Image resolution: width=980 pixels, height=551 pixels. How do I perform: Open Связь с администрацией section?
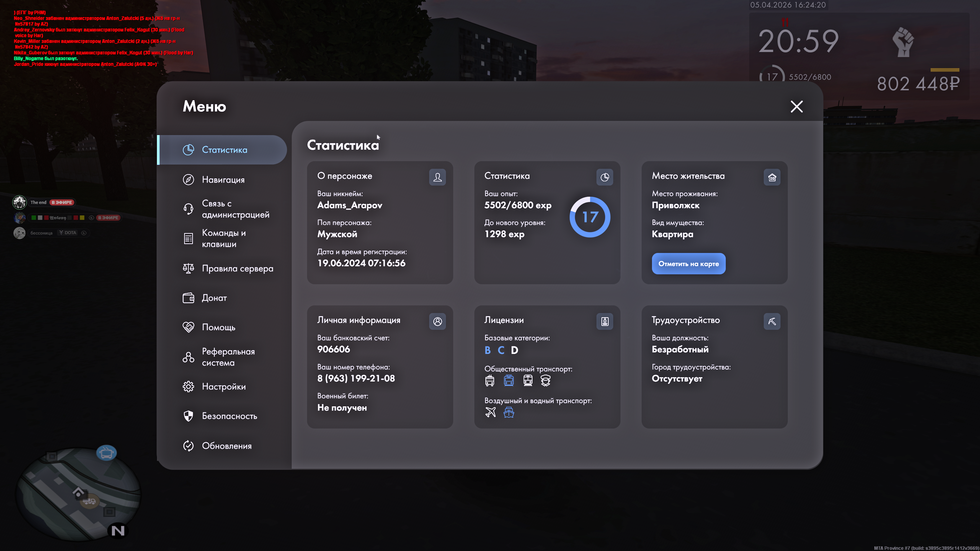pos(235,209)
